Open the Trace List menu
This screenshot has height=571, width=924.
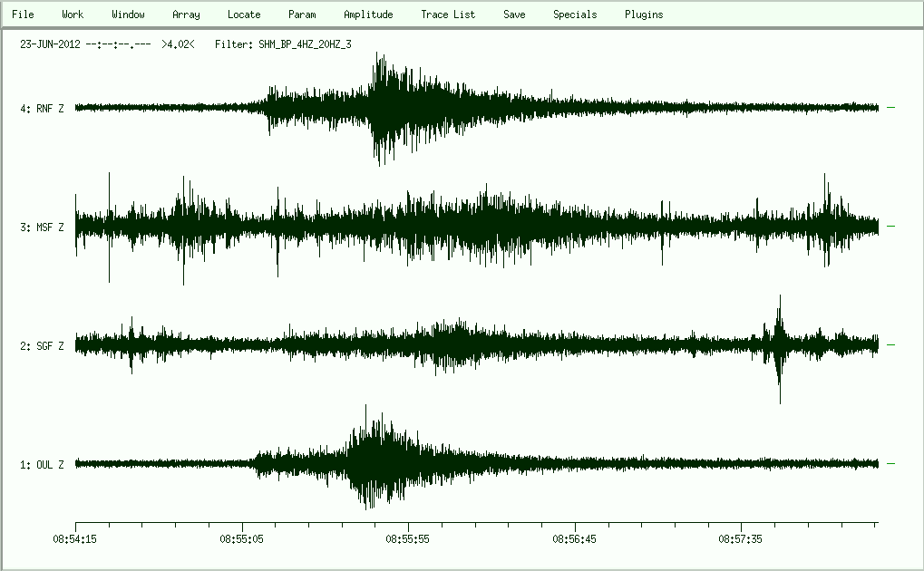click(x=448, y=15)
